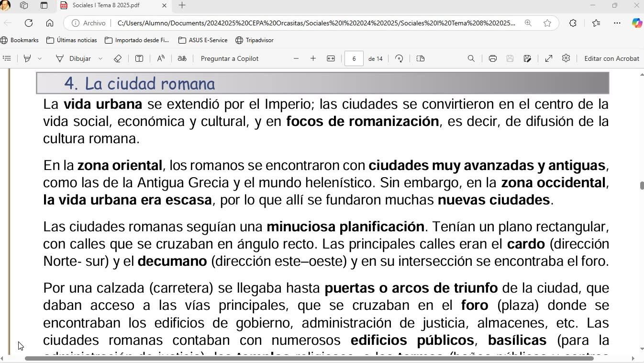Click the horizontal scrollbar thumb
This screenshot has width=644, height=363.
(x=309, y=358)
